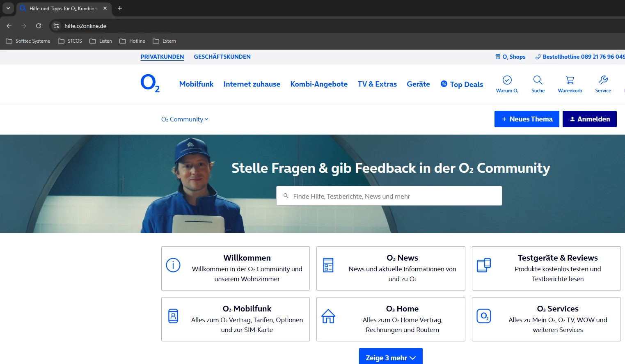The height and width of the screenshot is (364, 625).
Task: Open the Kombi-Angebote menu
Action: [x=319, y=84]
